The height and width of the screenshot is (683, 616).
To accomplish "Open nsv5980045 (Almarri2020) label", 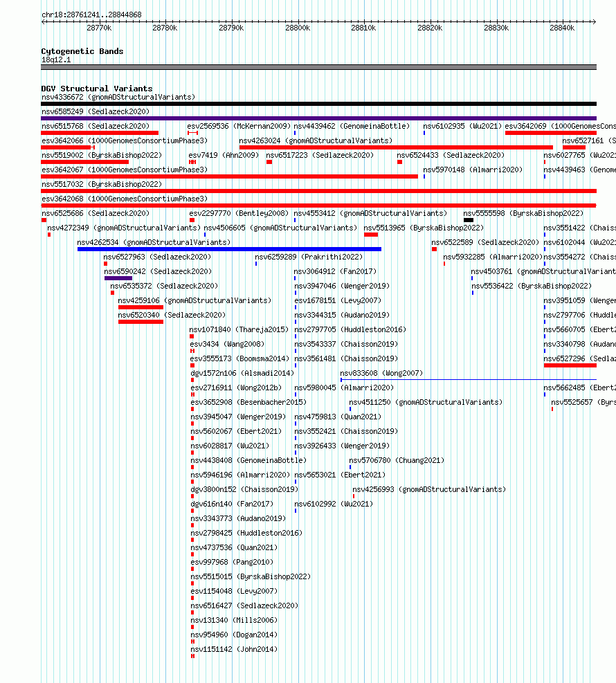I will point(344,388).
